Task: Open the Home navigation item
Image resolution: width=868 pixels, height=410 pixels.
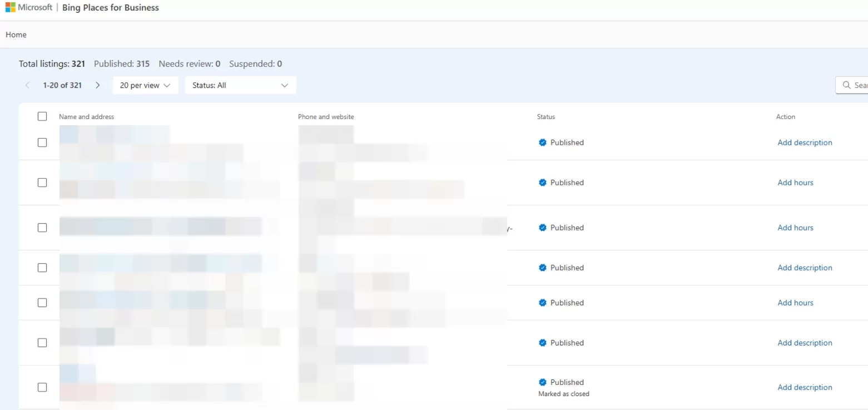Action: tap(16, 34)
